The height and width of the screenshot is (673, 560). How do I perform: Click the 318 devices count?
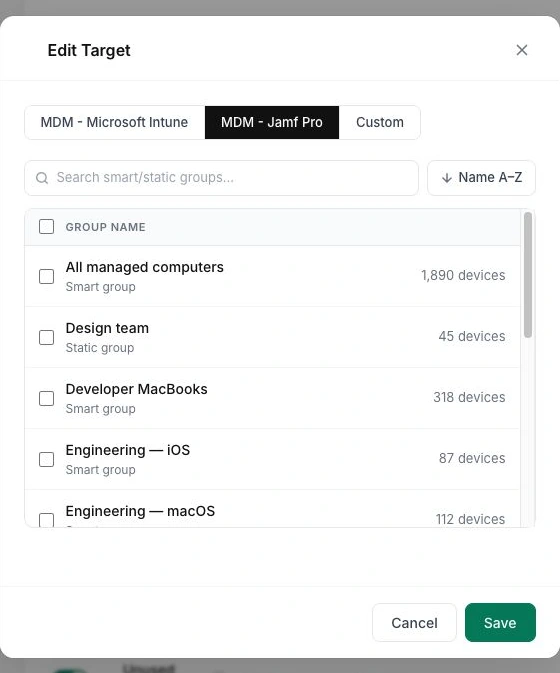pos(469,397)
